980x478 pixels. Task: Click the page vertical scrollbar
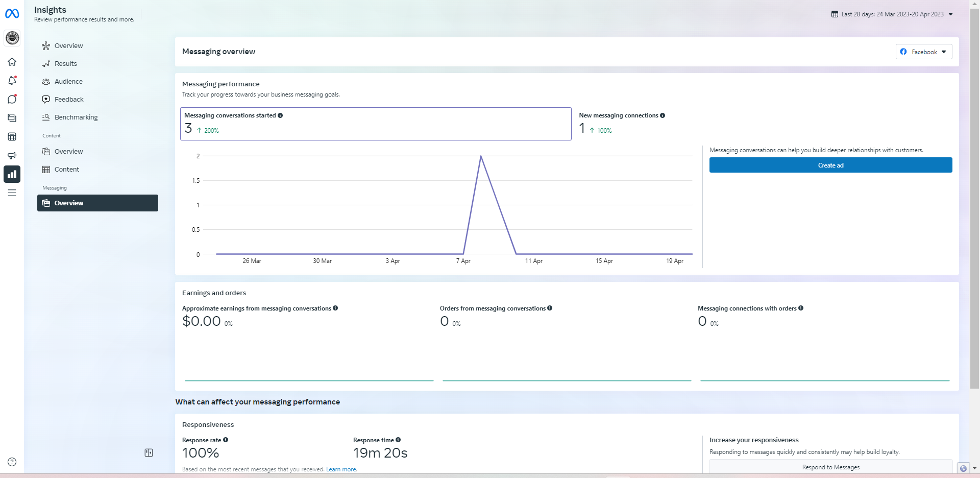[x=974, y=199]
